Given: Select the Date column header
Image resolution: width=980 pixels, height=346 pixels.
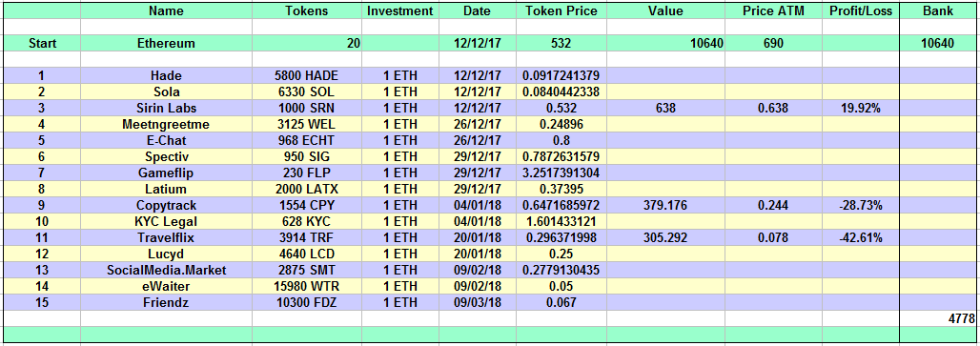Looking at the screenshot, I should (x=478, y=10).
